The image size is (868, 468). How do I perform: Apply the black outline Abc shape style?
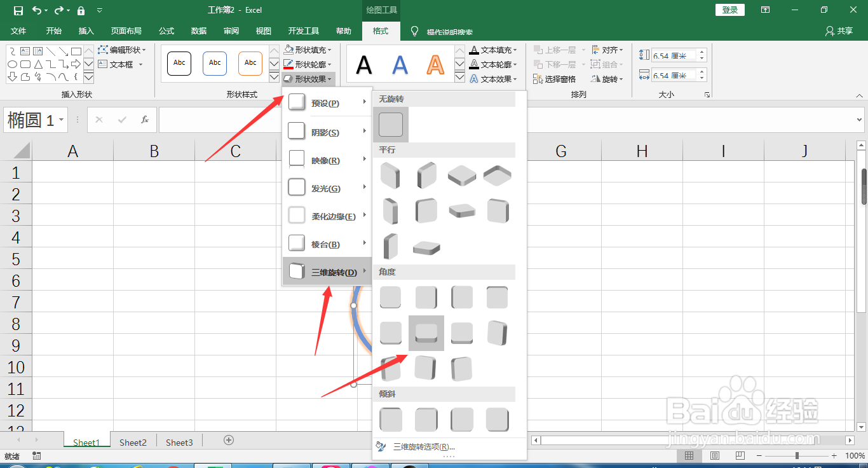click(x=179, y=63)
